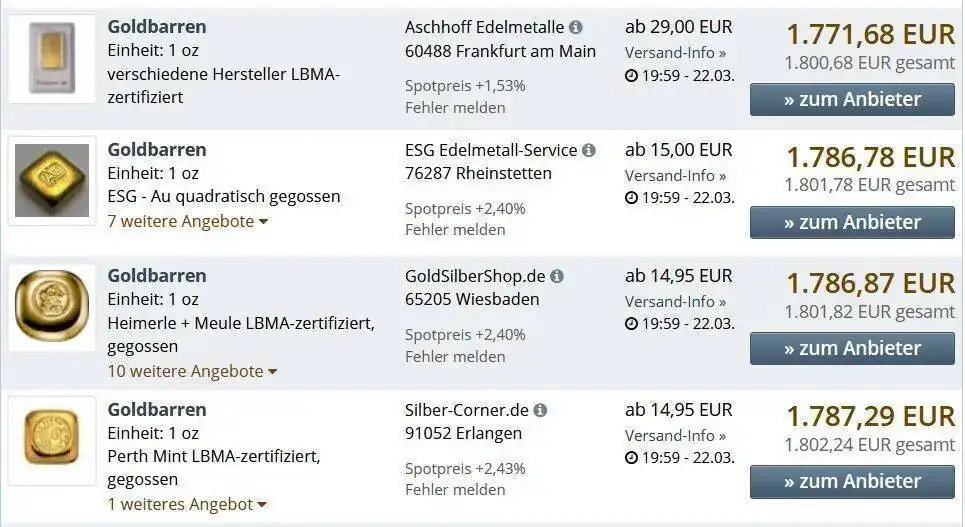The image size is (965, 527).
Task: Show "1 weiteres Angebot" dropdown
Action: coord(187,504)
